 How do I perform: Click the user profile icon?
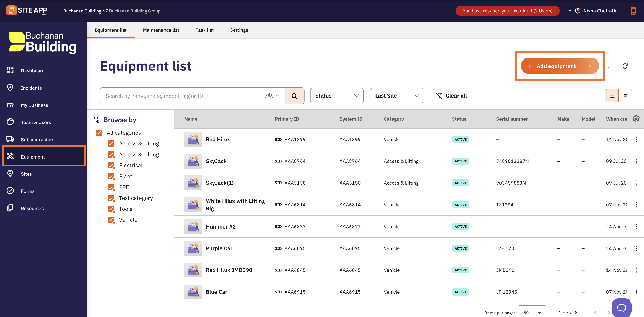coord(578,11)
